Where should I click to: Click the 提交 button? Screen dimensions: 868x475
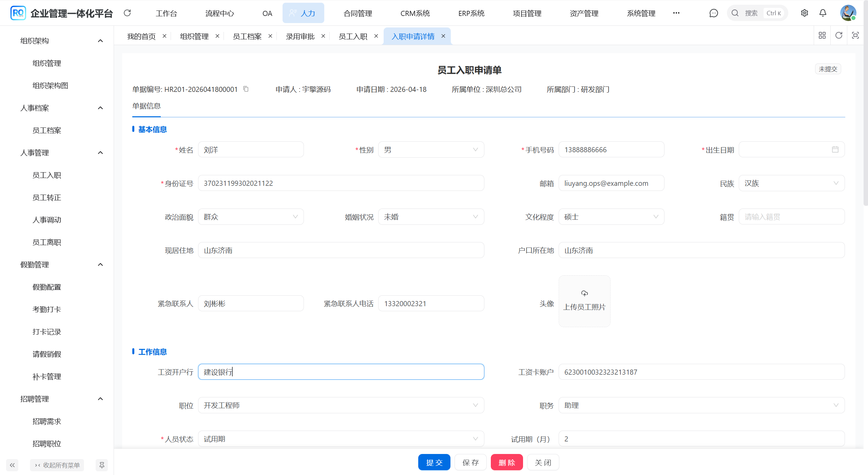coord(434,462)
